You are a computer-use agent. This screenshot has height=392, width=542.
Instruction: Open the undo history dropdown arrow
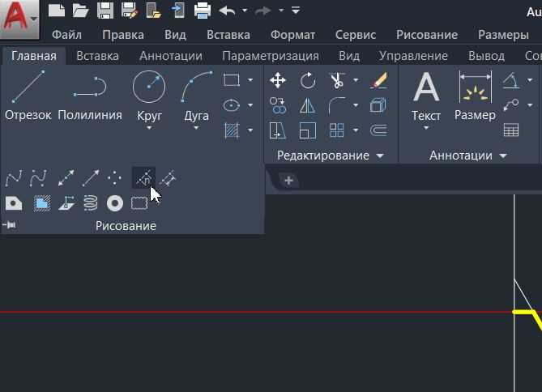click(245, 11)
